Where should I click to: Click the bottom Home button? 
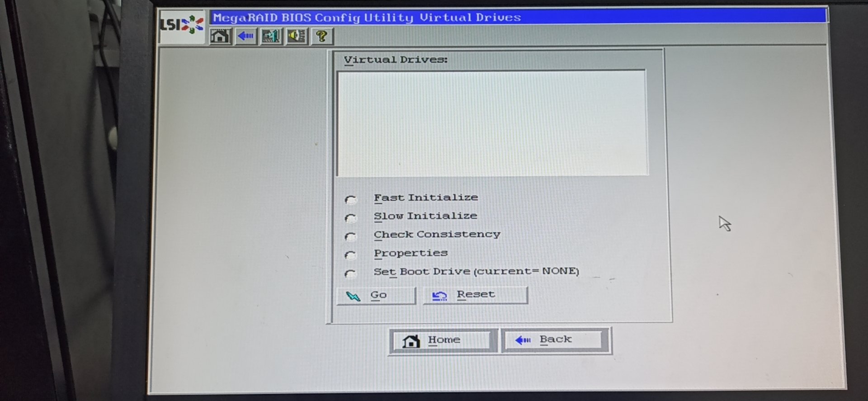coord(443,340)
